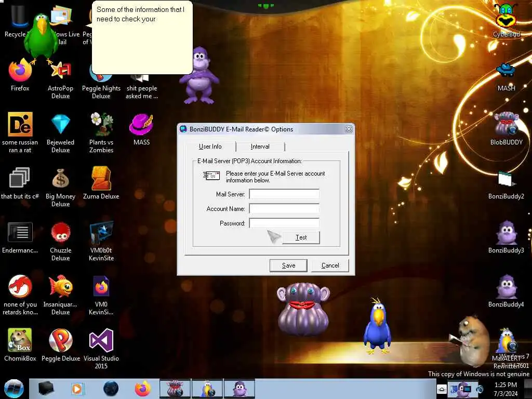Focus the Password input field
The height and width of the screenshot is (399, 532).
pos(284,223)
